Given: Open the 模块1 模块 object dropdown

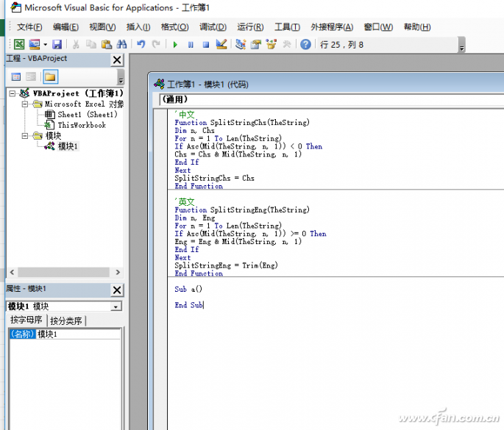Looking at the screenshot, I should coord(116,307).
